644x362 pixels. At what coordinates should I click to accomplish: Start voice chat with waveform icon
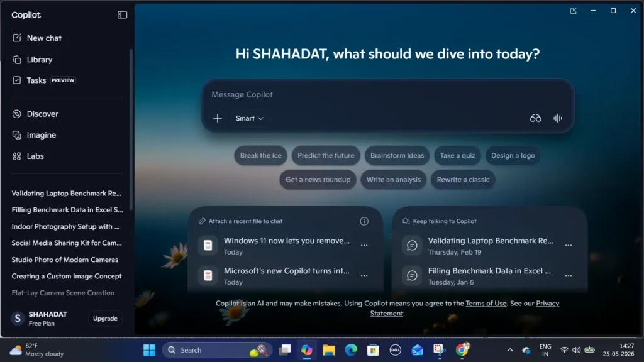[557, 118]
